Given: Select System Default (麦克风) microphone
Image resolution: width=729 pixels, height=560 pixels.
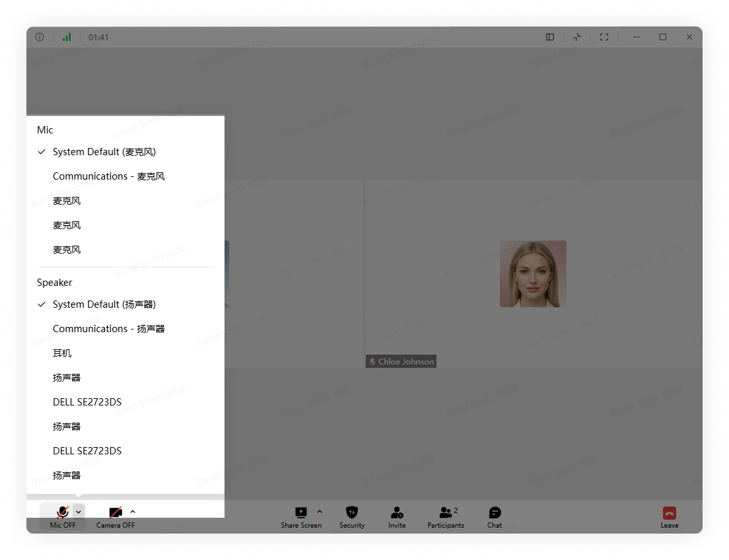Looking at the screenshot, I should (125, 152).
